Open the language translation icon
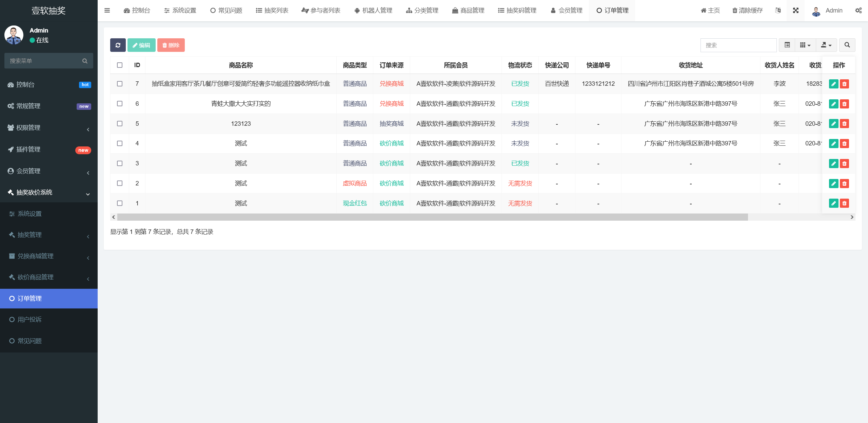The width and height of the screenshot is (868, 423). click(778, 10)
